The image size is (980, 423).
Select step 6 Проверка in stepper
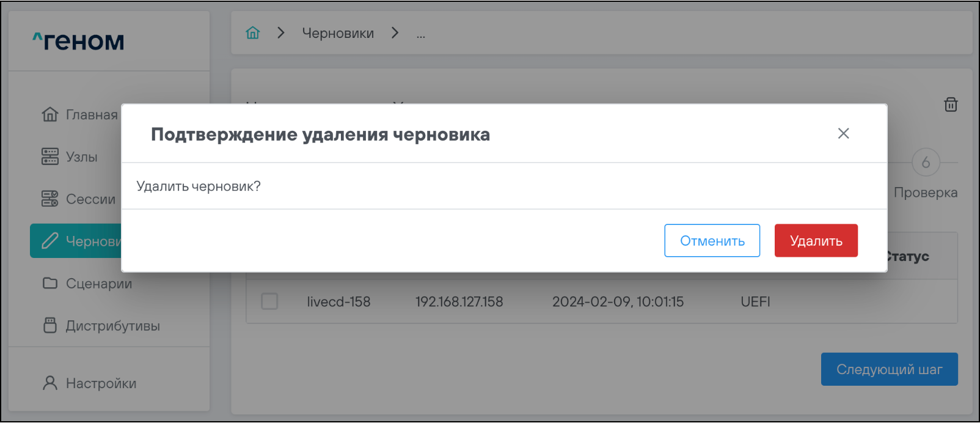pyautogui.click(x=925, y=163)
